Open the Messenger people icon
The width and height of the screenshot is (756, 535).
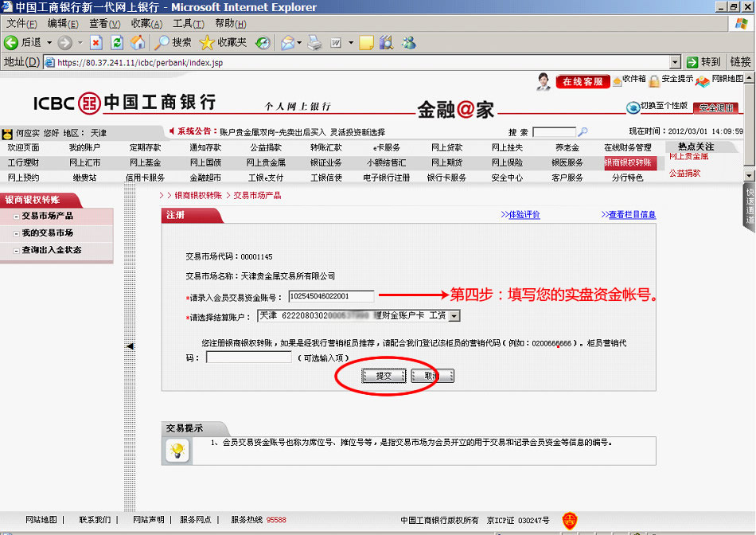409,43
